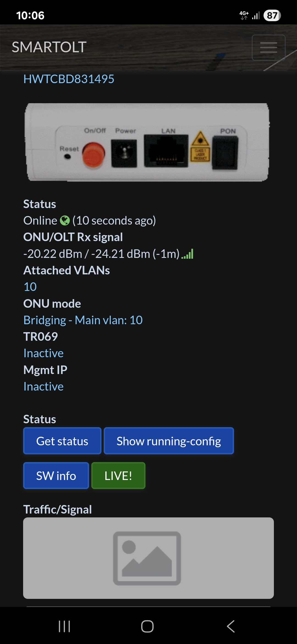Tap the battery indicator showing 87
297x644 pixels.
coord(272,15)
